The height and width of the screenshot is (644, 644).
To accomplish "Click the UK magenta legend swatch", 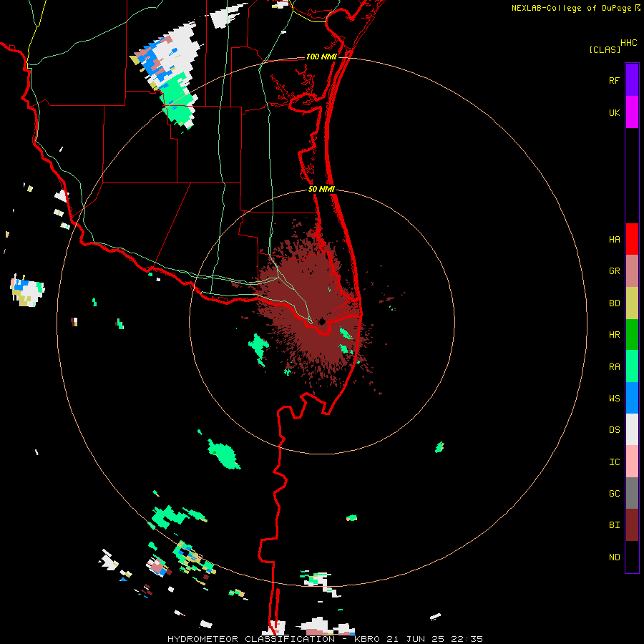I will 632,112.
